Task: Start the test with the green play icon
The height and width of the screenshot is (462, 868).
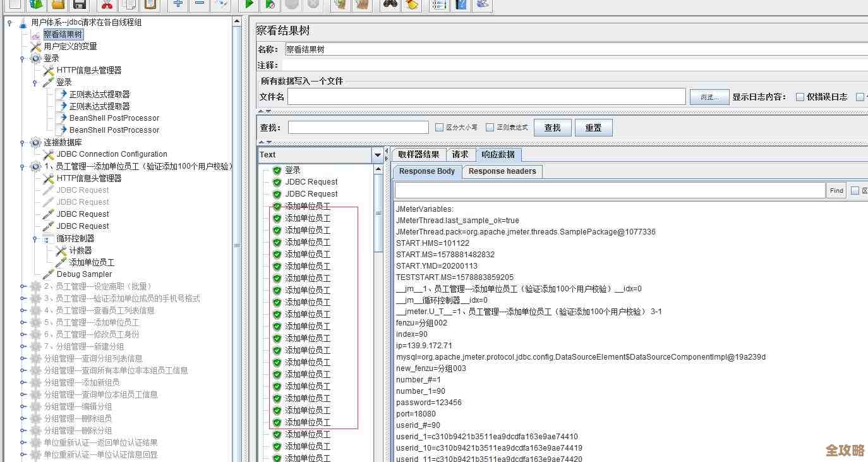Action: point(249,4)
